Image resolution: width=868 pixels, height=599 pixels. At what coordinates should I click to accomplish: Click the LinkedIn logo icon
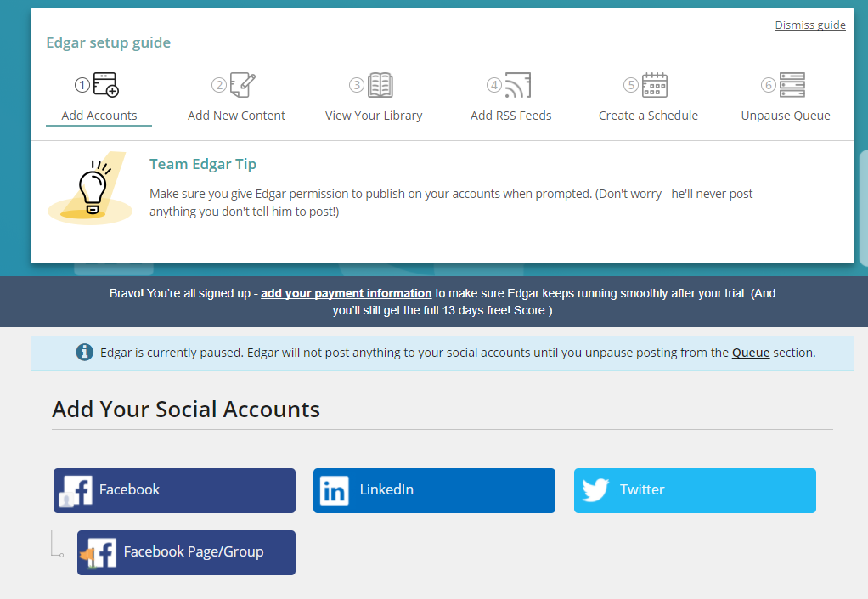coord(335,490)
